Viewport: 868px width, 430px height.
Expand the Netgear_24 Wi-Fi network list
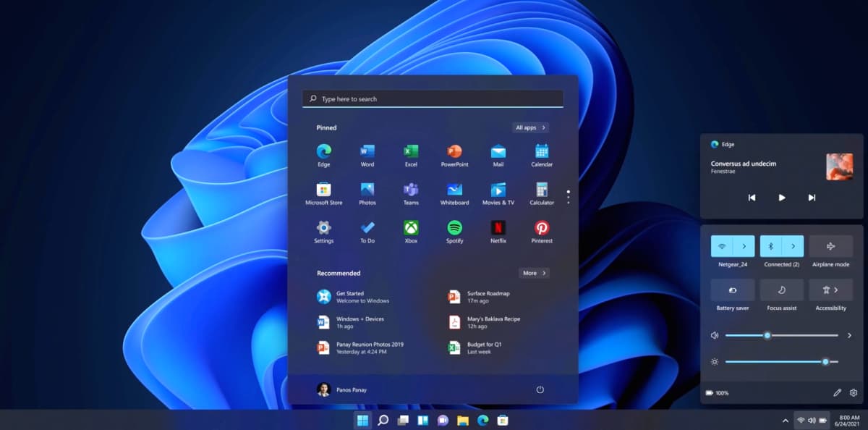point(744,246)
